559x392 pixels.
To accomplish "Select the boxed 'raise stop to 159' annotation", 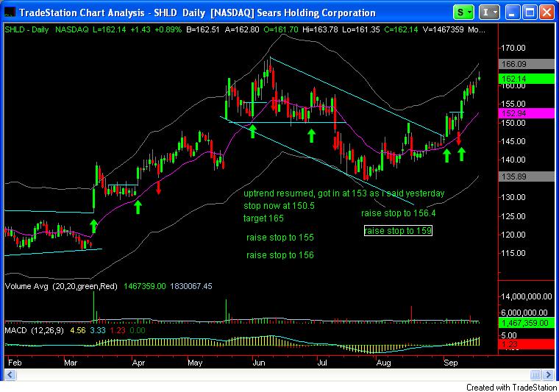I will click(x=398, y=231).
